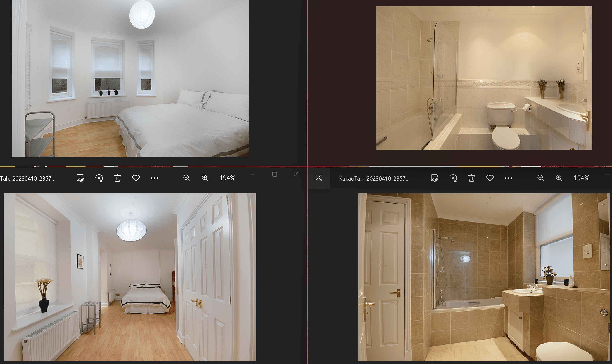This screenshot has height=364, width=612.
Task: Click the cream bathroom photo with shower screen
Action: (484, 78)
